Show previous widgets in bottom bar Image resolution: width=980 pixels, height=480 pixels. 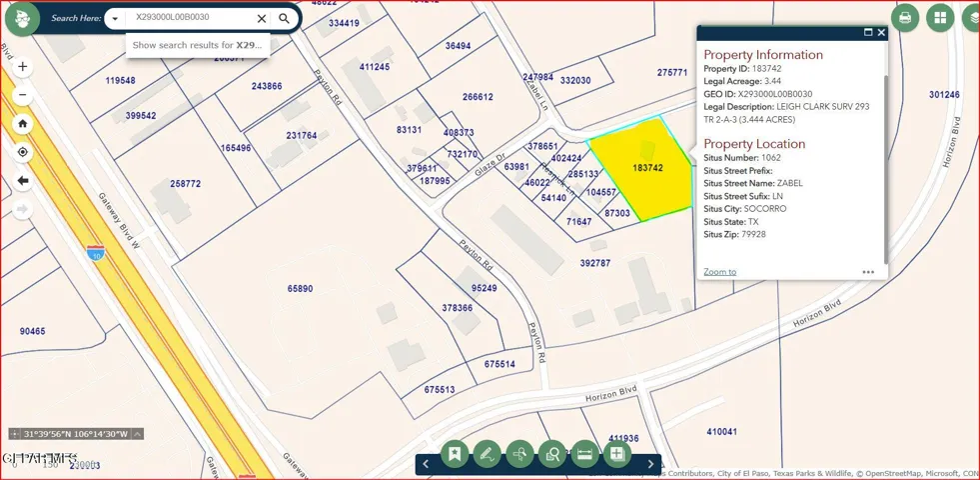click(x=426, y=464)
